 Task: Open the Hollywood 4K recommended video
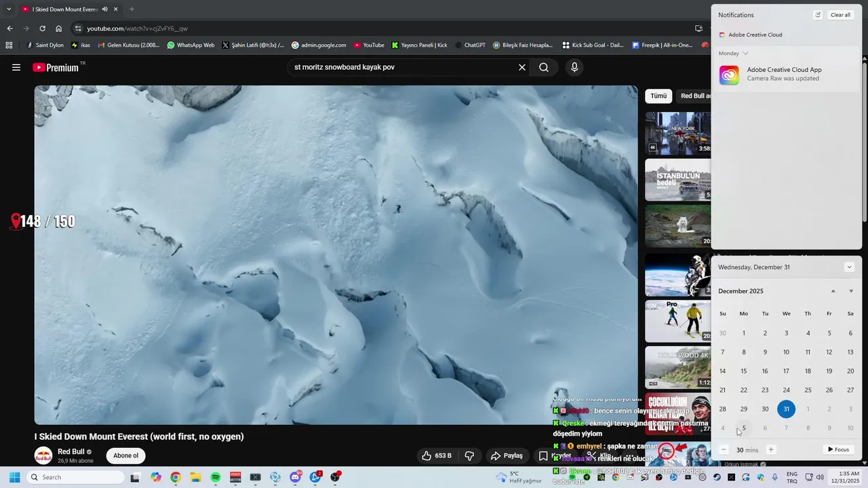point(677,367)
